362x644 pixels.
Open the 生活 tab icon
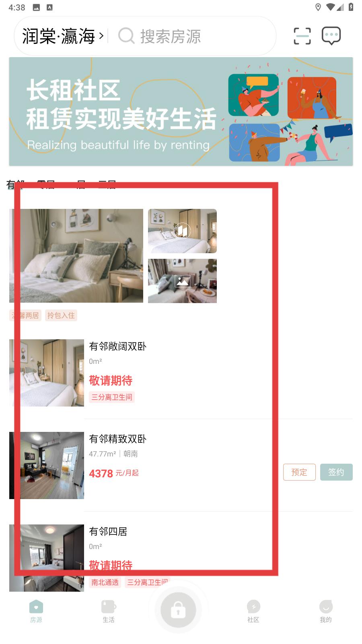[x=109, y=607]
